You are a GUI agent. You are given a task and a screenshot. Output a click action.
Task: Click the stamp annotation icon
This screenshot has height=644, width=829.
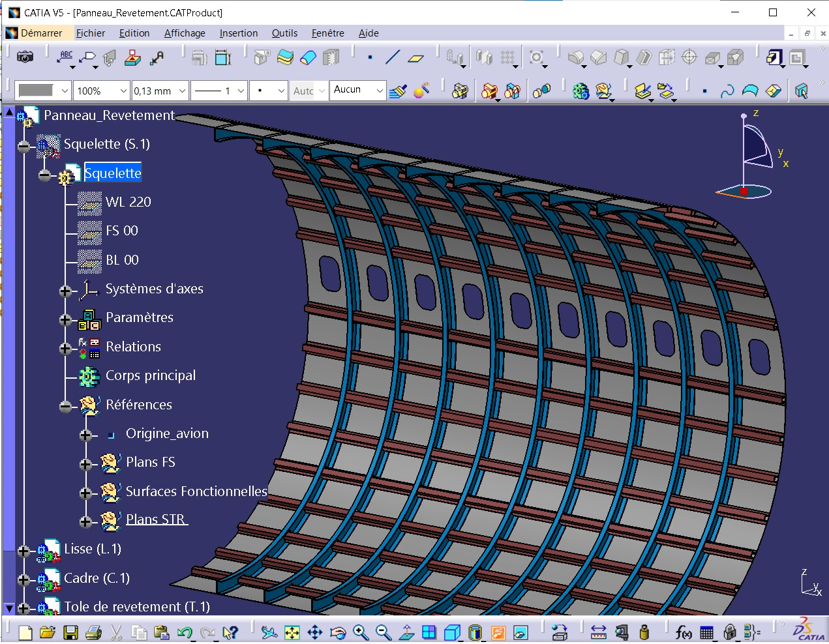(132, 58)
